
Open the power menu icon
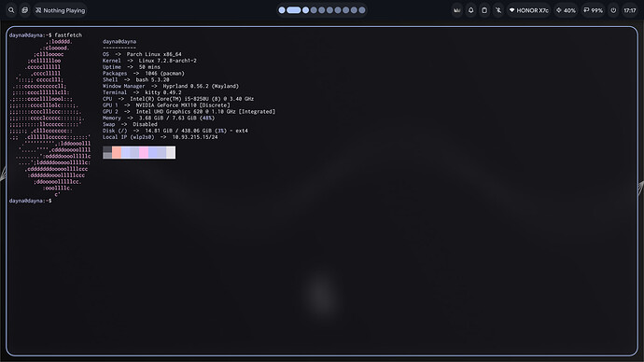tap(613, 10)
